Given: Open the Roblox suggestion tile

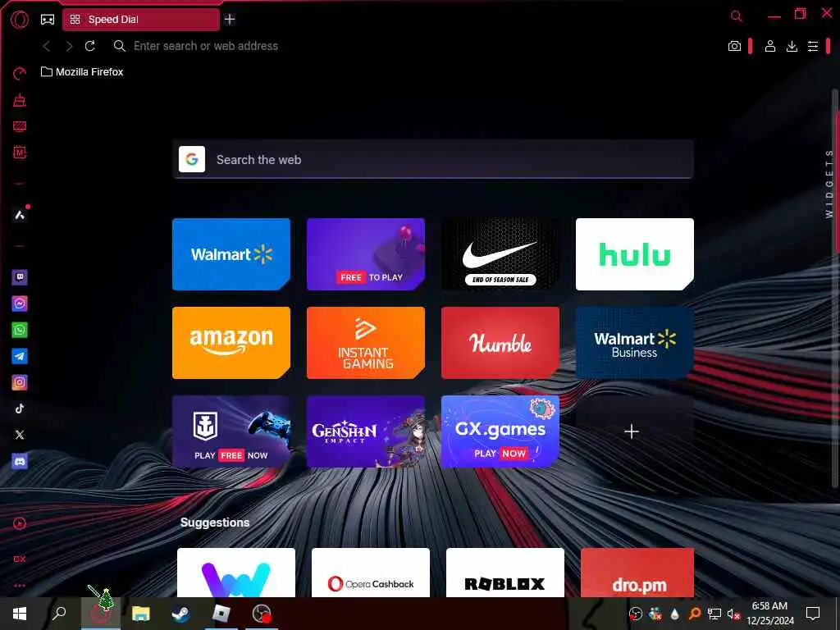Looking at the screenshot, I should coord(505,572).
